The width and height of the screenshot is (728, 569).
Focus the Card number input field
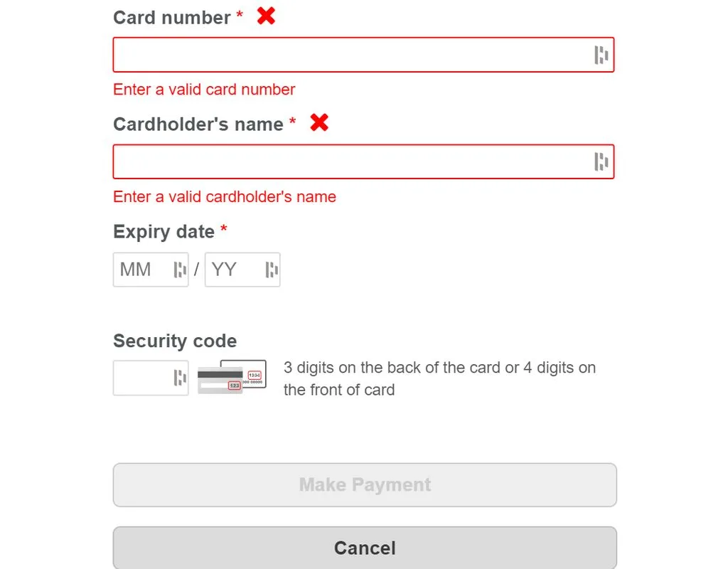(348, 55)
